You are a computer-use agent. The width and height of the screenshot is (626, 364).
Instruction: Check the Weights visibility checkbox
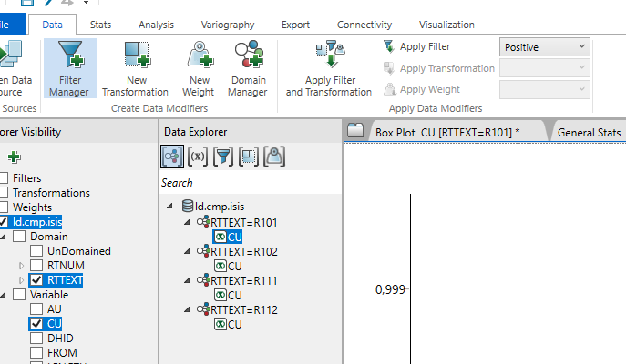(x=4, y=207)
